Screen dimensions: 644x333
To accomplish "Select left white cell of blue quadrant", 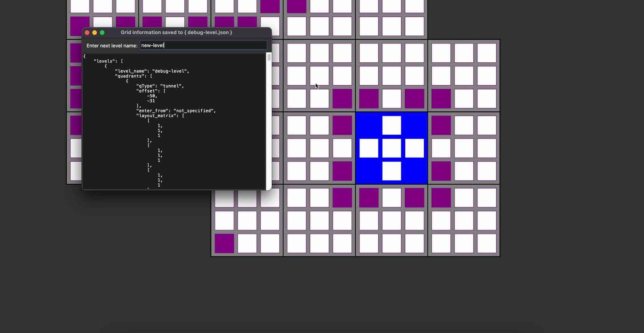I will tap(369, 148).
